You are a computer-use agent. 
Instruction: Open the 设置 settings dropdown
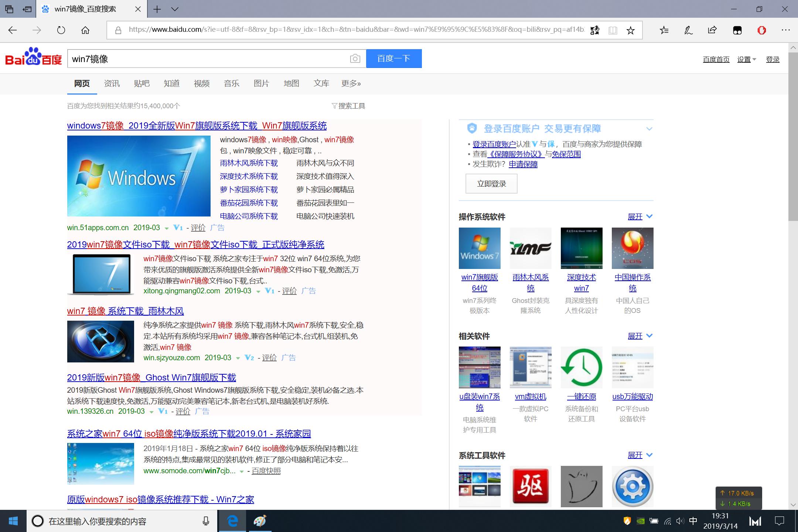(744, 59)
